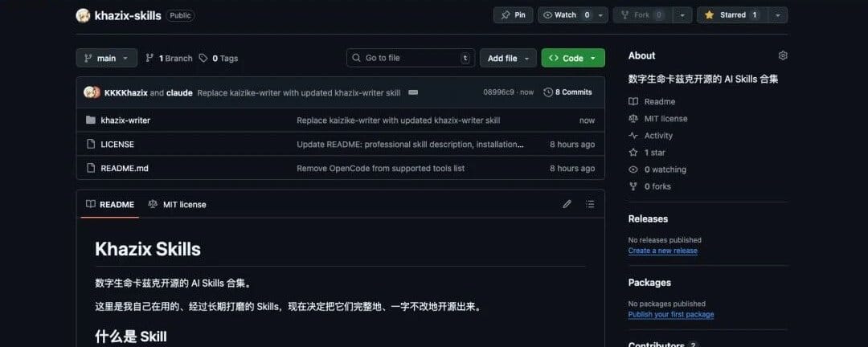Click the Khazix Skills README heading
The width and height of the screenshot is (868, 347).
[x=148, y=249]
